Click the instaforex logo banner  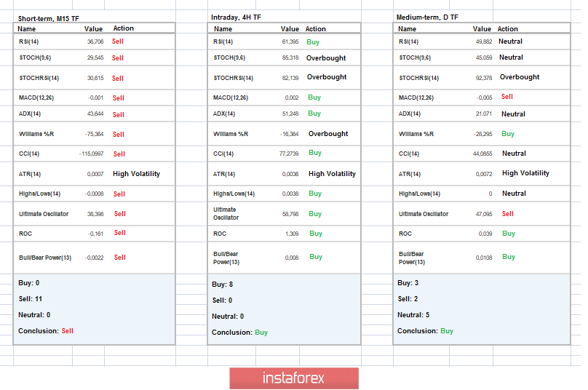(x=293, y=378)
